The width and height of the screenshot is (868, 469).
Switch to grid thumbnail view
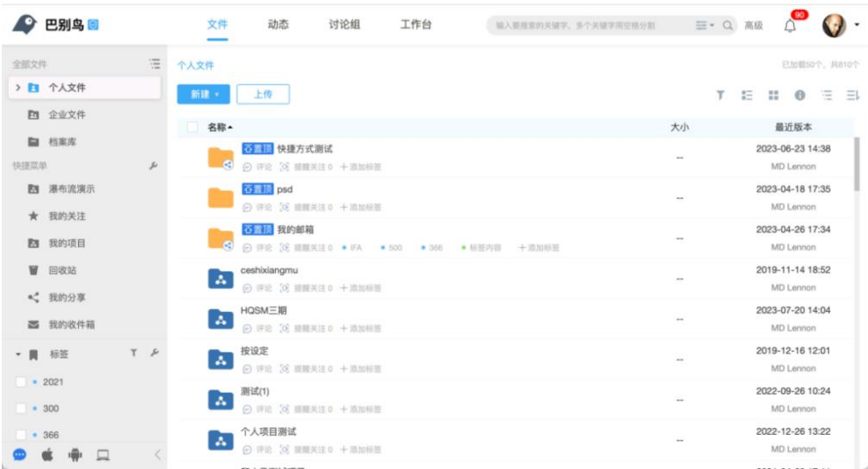click(x=773, y=96)
